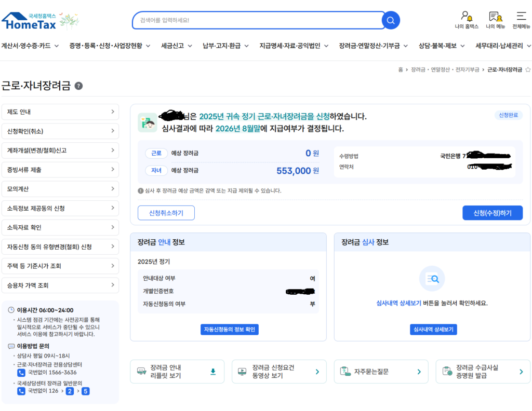This screenshot has height=411, width=532.
Task: Open 소득정보 제공동의 신청 sidebar item
Action: 60,209
